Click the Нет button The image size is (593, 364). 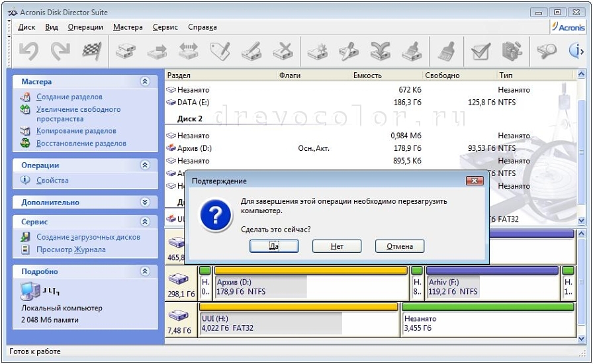point(337,246)
